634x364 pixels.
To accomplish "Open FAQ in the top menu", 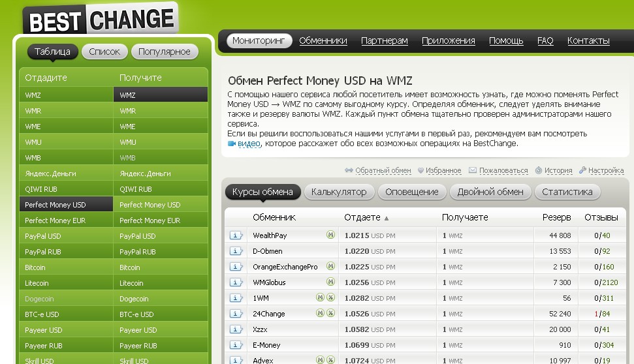I will coord(545,41).
